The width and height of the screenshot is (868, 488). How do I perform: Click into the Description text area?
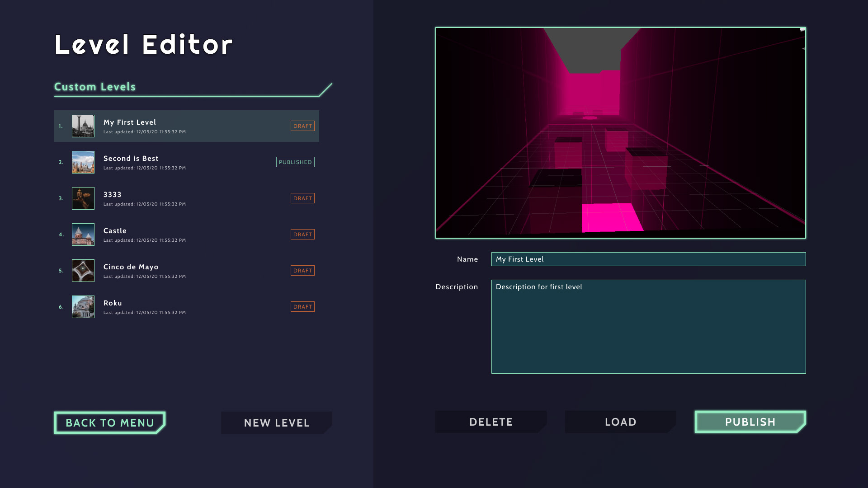pyautogui.click(x=648, y=327)
